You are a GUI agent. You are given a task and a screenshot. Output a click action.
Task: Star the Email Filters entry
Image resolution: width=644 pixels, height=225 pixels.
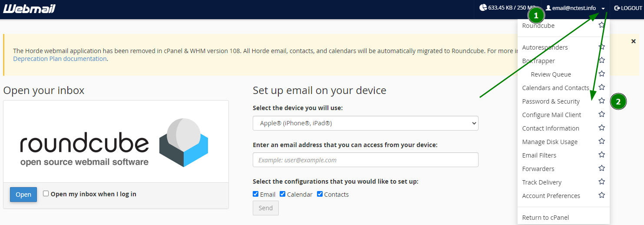tap(601, 155)
